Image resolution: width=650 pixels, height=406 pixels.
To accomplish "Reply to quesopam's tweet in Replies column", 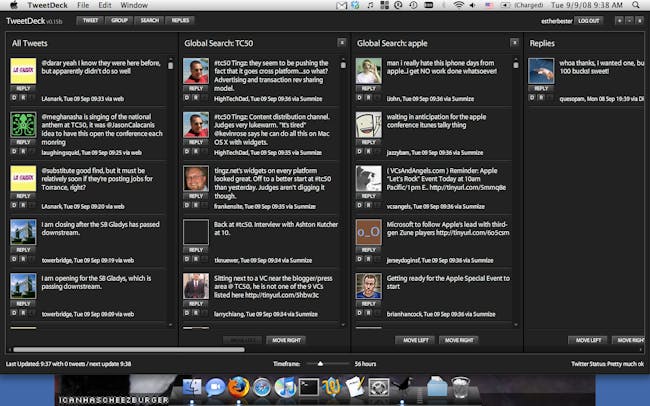I will [541, 88].
